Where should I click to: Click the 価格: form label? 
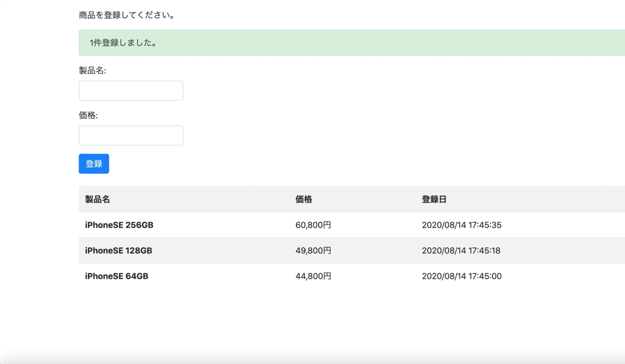pyautogui.click(x=89, y=115)
